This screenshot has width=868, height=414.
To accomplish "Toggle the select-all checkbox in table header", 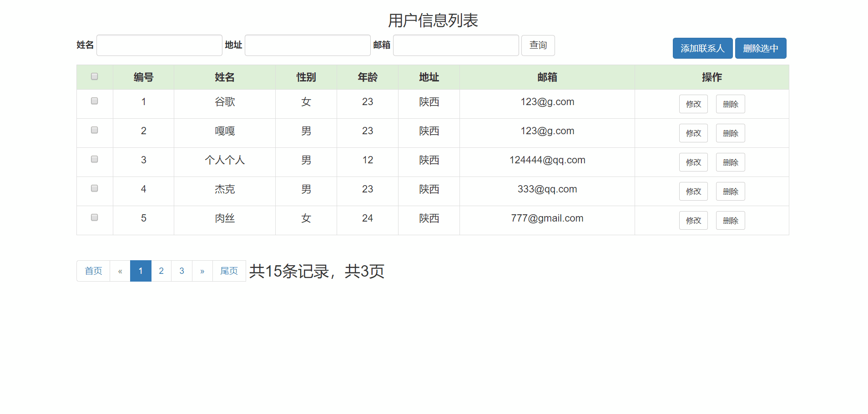I will [94, 76].
